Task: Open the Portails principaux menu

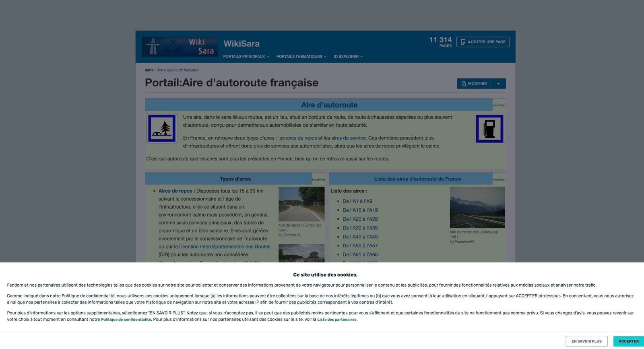Action: (x=246, y=57)
